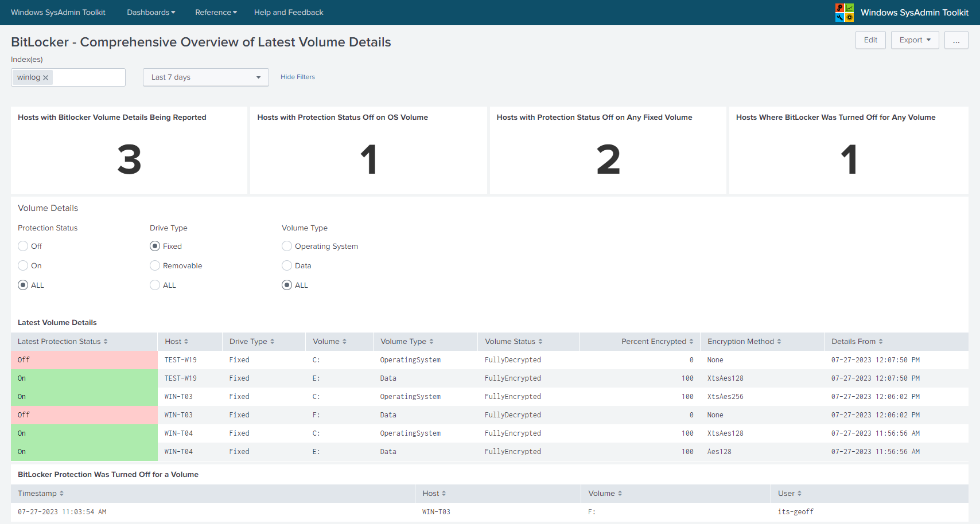Click the Hide Filters link
Screen dimensions: 980x524
(x=297, y=77)
